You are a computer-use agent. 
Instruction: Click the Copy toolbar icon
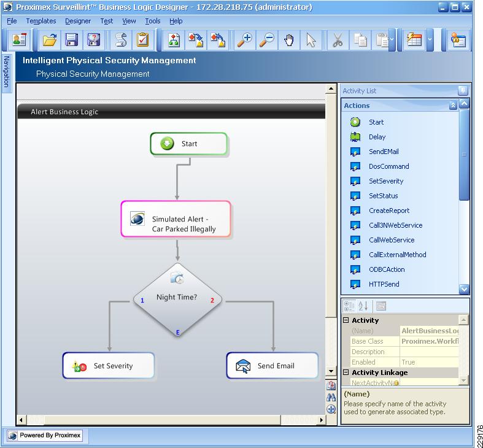[360, 40]
